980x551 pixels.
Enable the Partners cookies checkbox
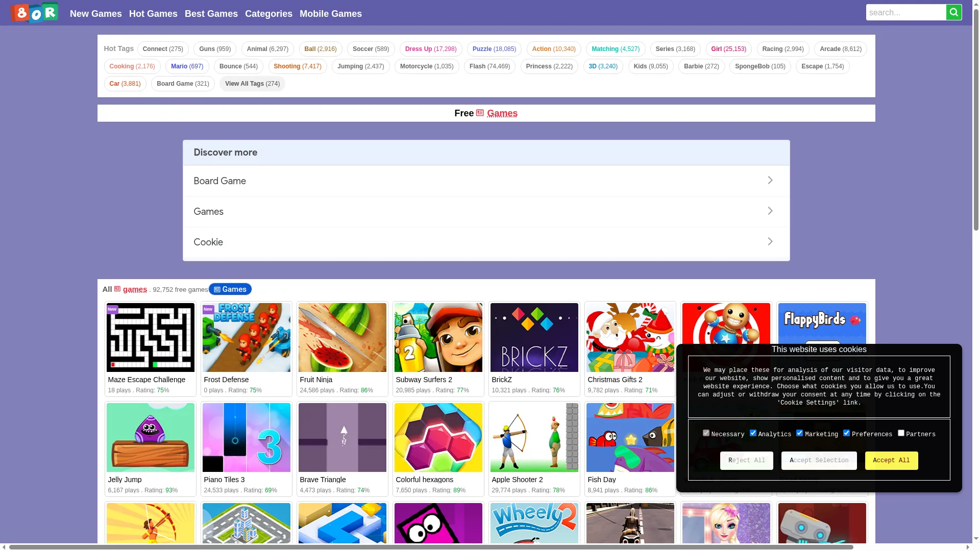901,433
